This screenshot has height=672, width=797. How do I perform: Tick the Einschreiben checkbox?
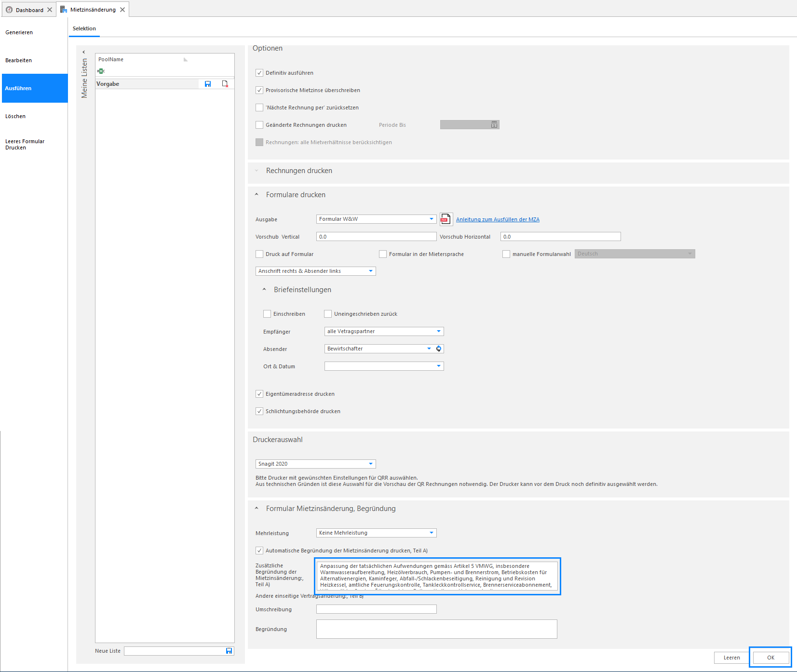tap(267, 314)
